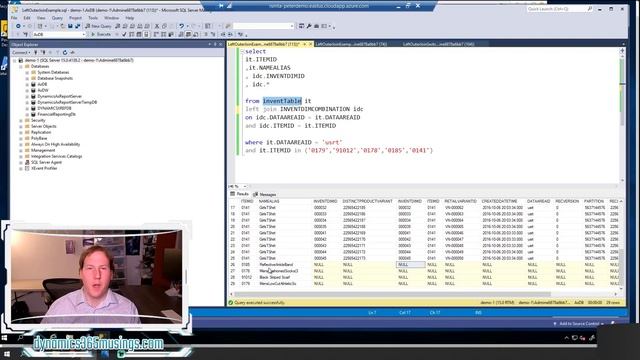Switch to the second LeftOuterJoinExample query tab
The height and width of the screenshot is (360, 640).
click(351, 44)
